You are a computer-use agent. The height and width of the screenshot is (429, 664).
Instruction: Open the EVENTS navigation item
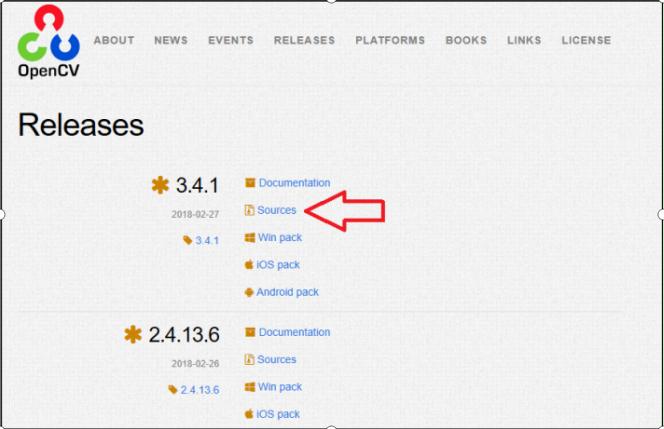pos(231,40)
